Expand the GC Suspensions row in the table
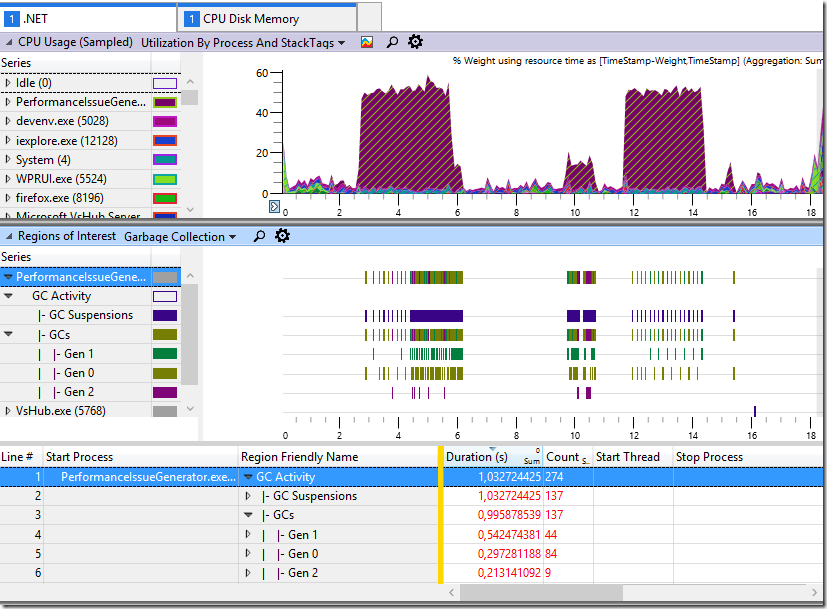Viewport: 827px width, 609px height. point(248,496)
